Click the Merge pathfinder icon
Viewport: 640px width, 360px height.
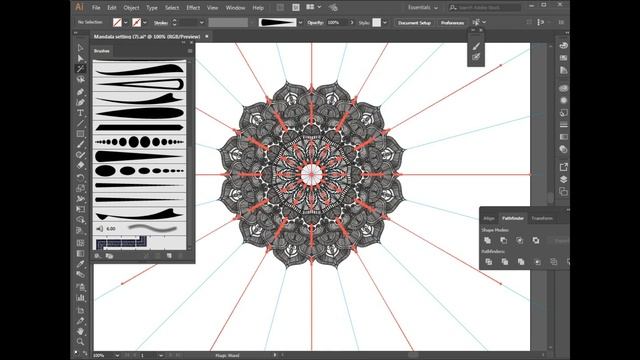click(x=521, y=262)
